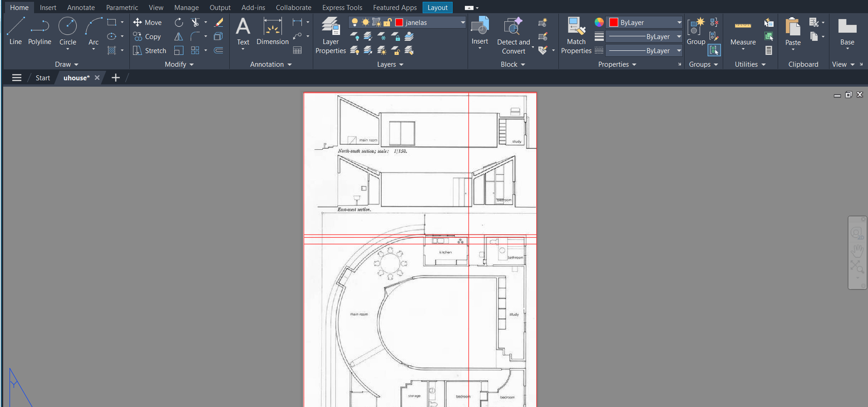Add a new drawing tab
Viewport: 868px width, 407px height.
tap(116, 78)
